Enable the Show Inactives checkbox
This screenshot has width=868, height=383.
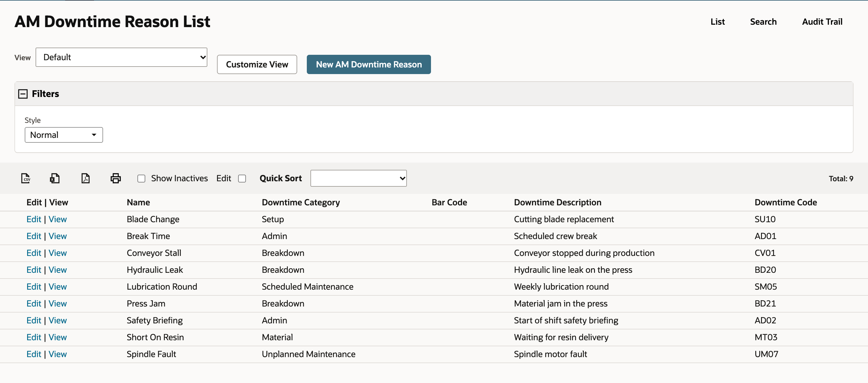pyautogui.click(x=141, y=178)
